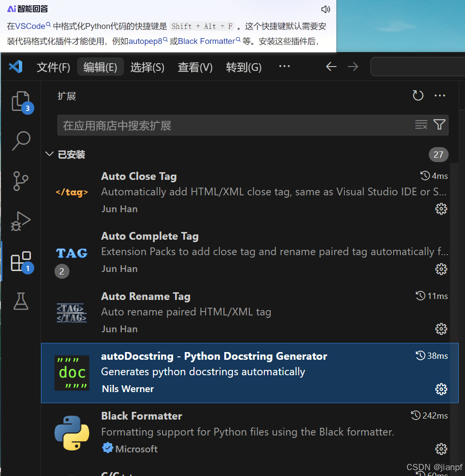This screenshot has width=465, height=476.
Task: Click Nils Werner publisher name
Action: 128,389
